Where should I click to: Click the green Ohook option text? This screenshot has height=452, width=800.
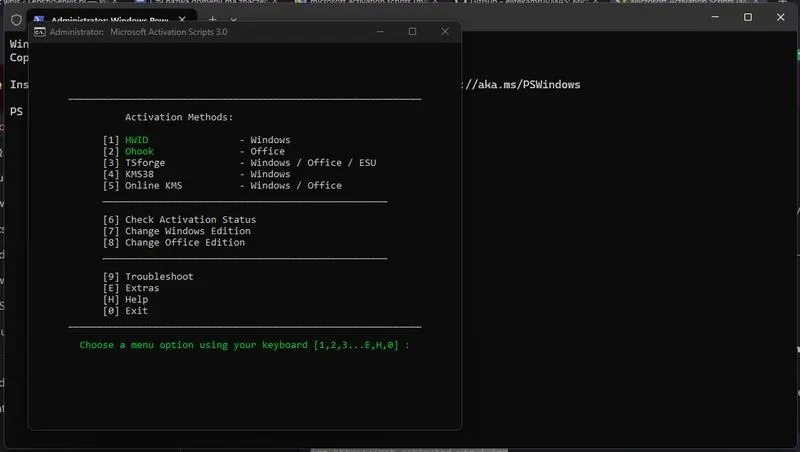(x=139, y=151)
